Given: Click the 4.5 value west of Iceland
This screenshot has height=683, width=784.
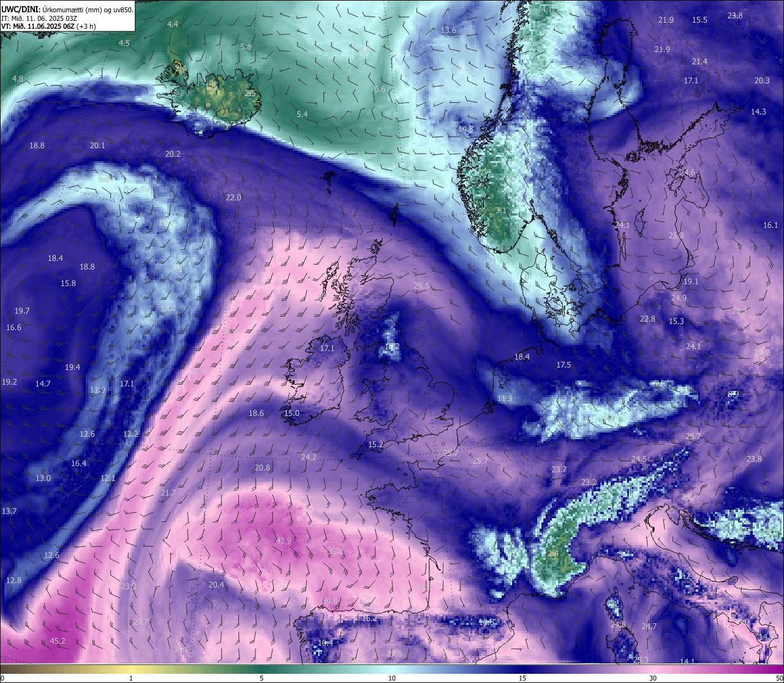Looking at the screenshot, I should pos(124,43).
